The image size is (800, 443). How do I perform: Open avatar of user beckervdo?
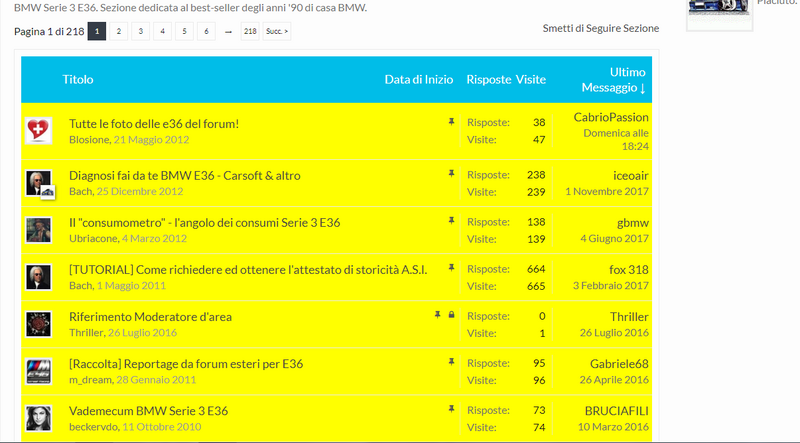click(x=38, y=419)
